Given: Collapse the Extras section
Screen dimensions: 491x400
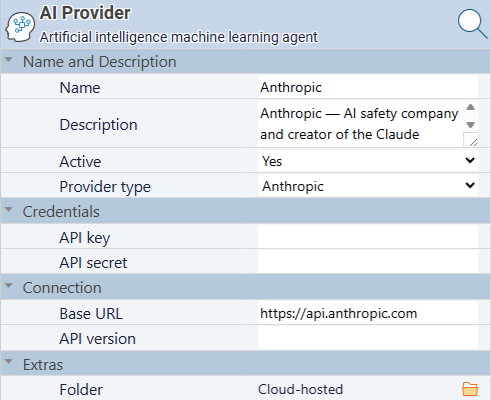Looking at the screenshot, I should [9, 362].
